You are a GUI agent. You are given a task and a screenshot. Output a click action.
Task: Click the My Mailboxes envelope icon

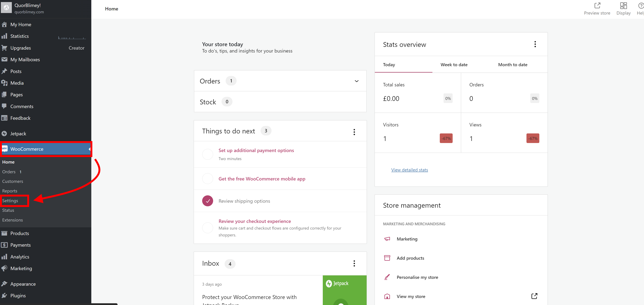pos(4,59)
